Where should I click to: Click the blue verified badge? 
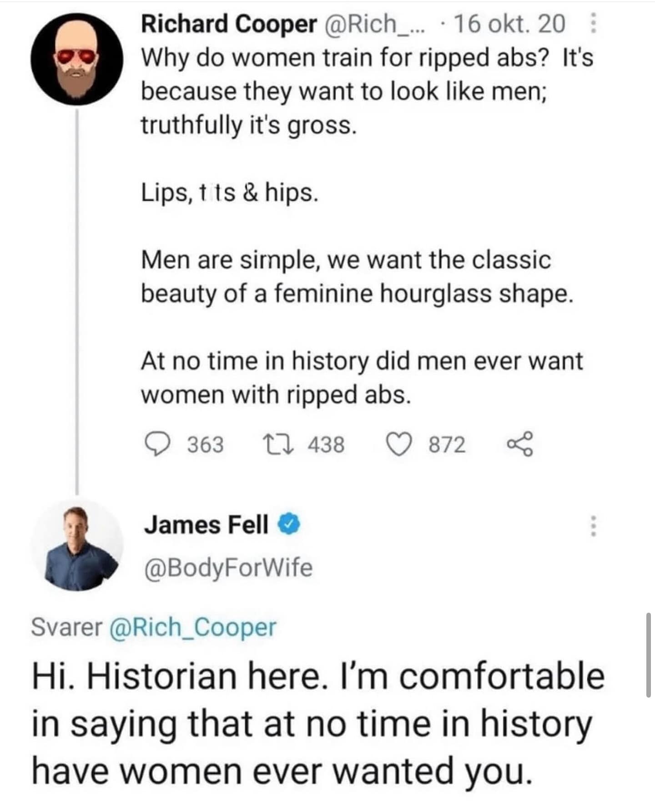click(289, 525)
